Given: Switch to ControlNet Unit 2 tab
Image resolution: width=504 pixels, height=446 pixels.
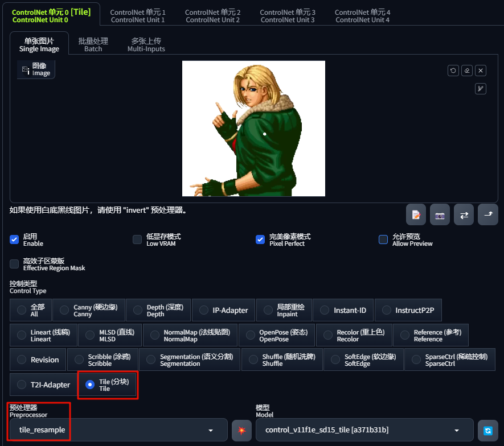Looking at the screenshot, I should coord(213,16).
